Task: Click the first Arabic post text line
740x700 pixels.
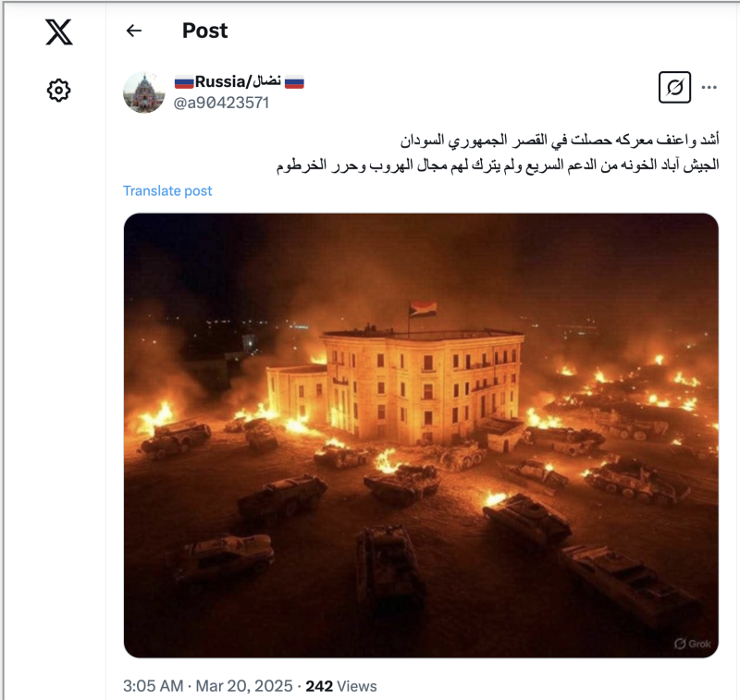Action: (x=560, y=141)
